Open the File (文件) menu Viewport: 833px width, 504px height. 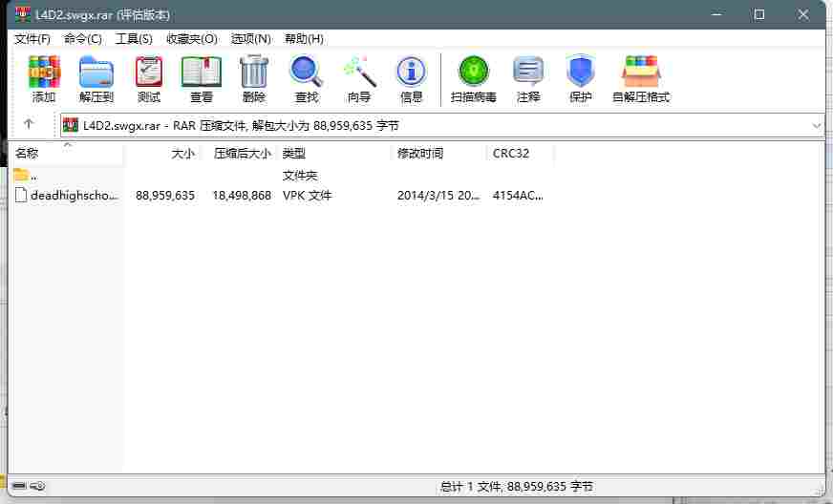(x=32, y=39)
